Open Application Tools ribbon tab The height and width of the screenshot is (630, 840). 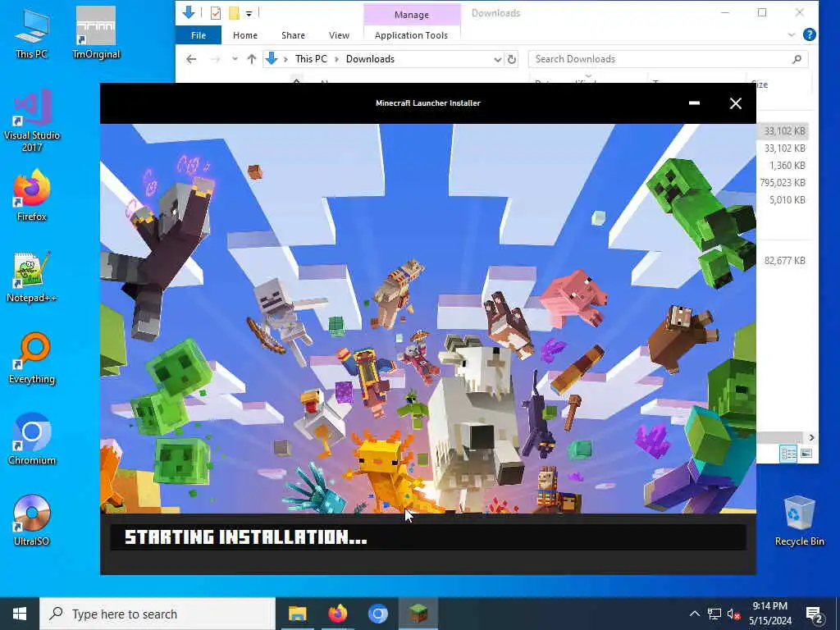coord(412,35)
